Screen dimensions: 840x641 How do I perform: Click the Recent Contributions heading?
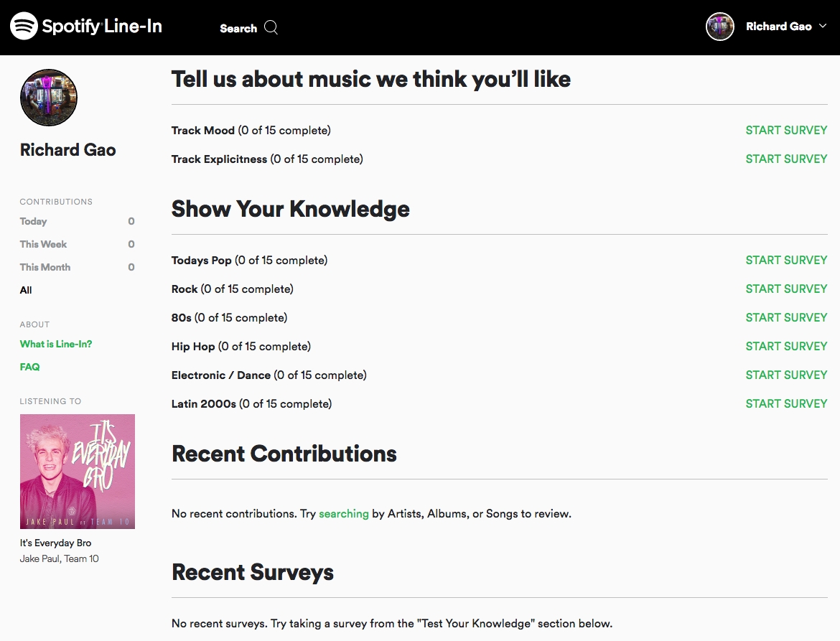[284, 454]
